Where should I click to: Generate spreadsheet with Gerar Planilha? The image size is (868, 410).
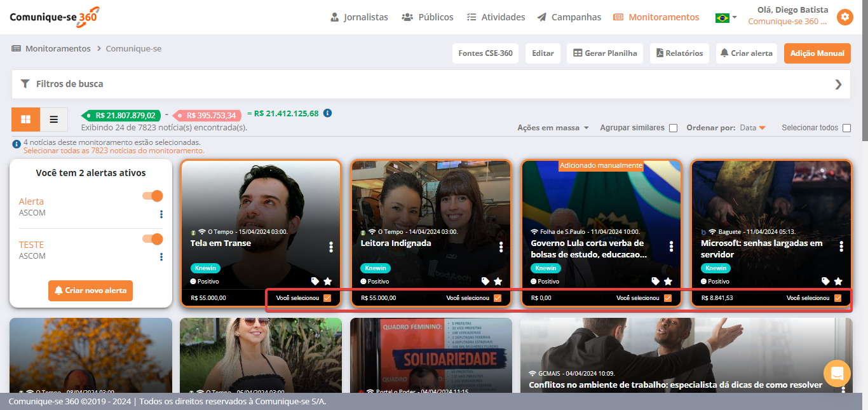(605, 53)
